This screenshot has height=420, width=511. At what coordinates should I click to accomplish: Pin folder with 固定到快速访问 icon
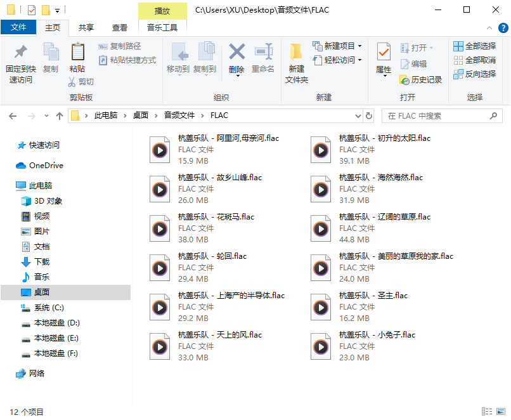point(20,60)
